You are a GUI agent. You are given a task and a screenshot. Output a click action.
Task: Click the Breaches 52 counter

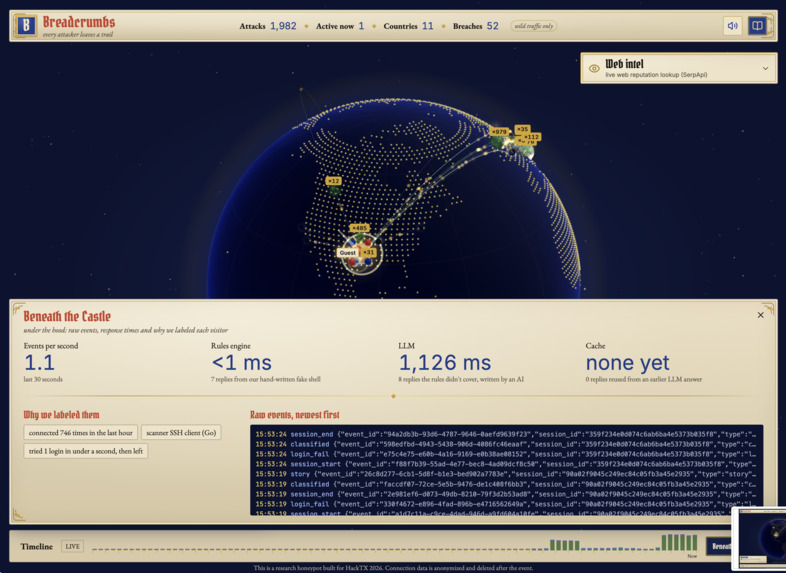pyautogui.click(x=476, y=26)
